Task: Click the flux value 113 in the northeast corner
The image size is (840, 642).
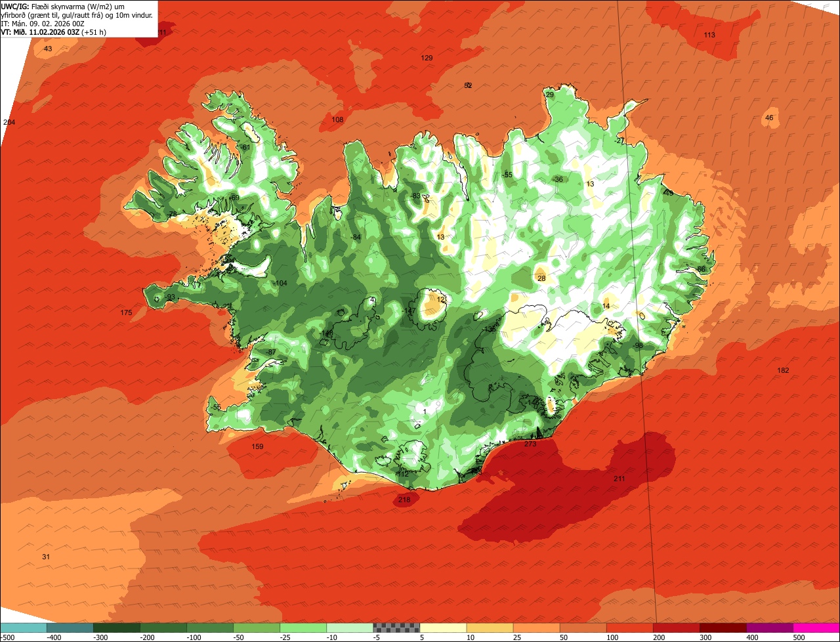Action: tap(709, 34)
